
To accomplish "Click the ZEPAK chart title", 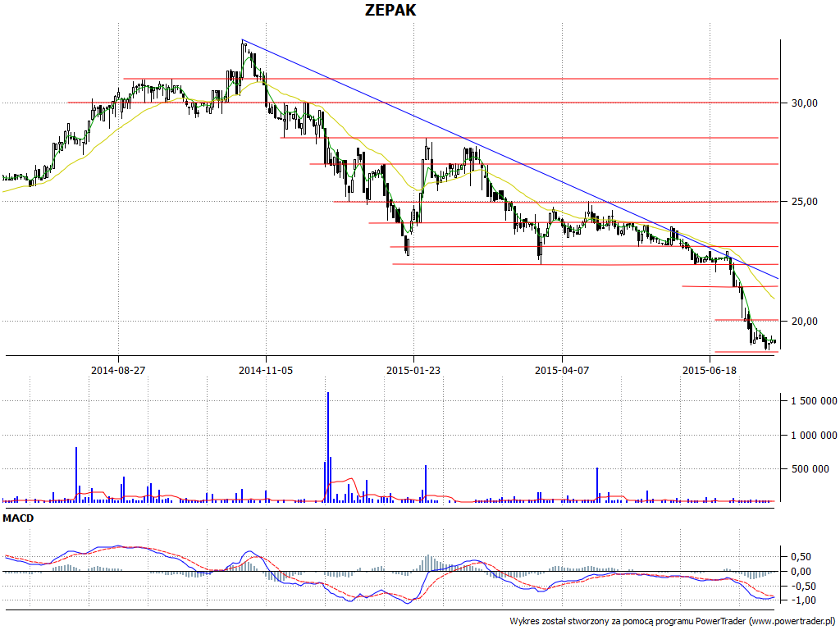I will point(390,10).
